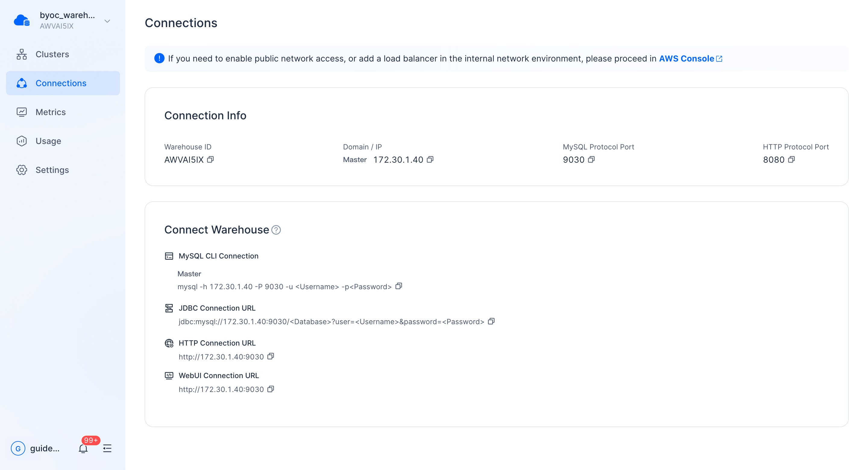Click the MySQL CLI Connection terminal icon
Viewport: 868px width, 470px height.
pyautogui.click(x=169, y=256)
